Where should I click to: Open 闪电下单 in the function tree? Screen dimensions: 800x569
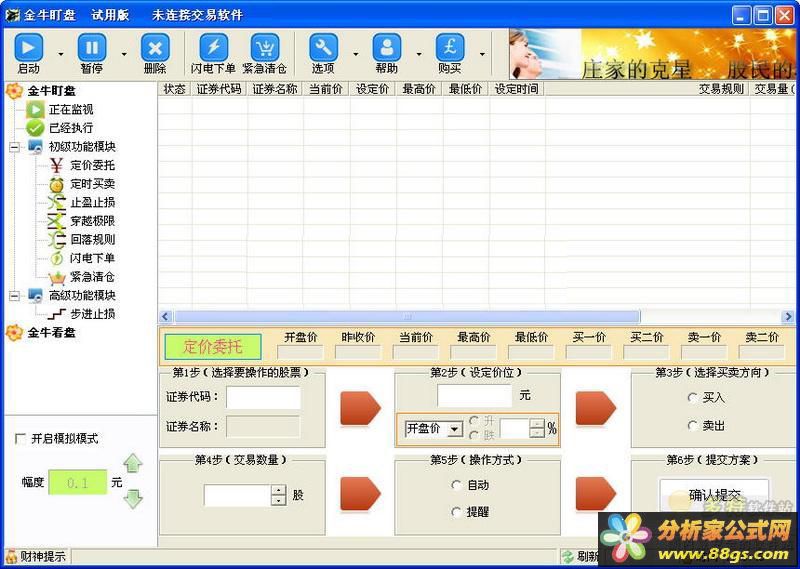click(92, 258)
